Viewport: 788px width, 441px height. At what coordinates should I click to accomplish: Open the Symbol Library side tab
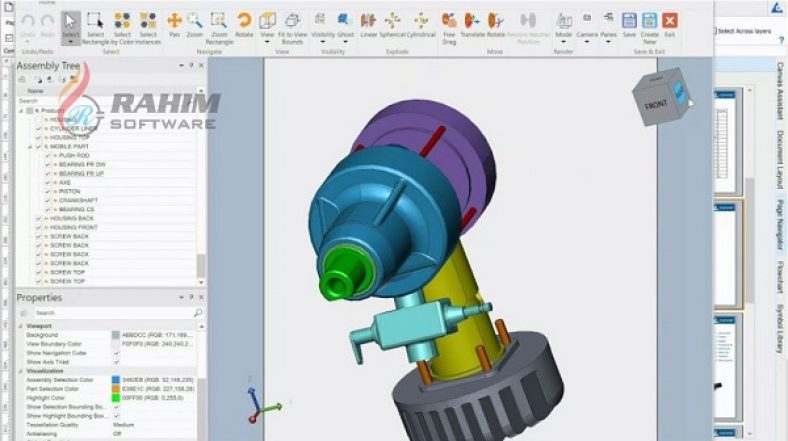coord(780,329)
